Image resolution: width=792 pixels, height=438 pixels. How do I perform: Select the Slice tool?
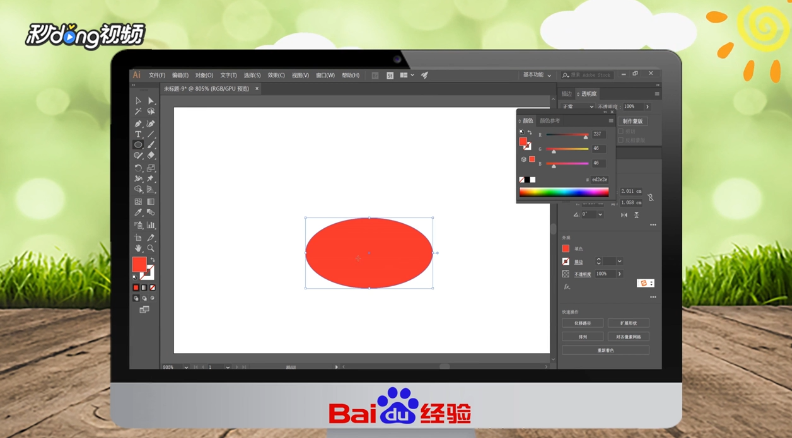click(151, 237)
